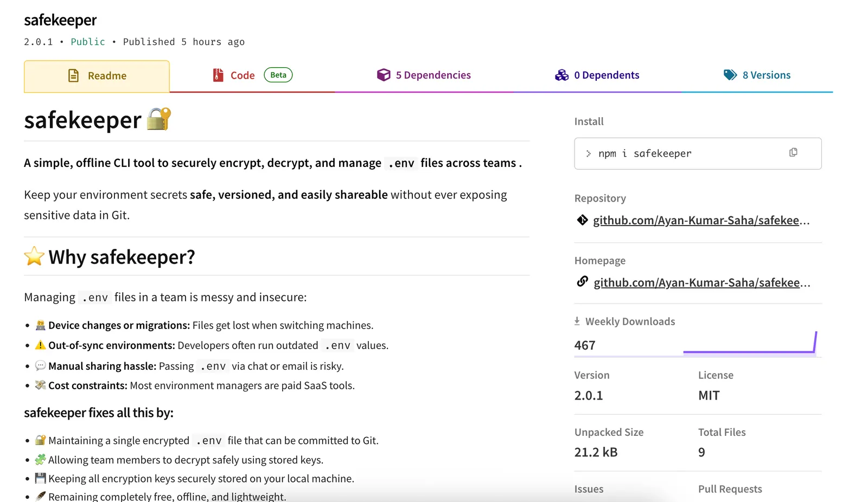This screenshot has width=868, height=502.
Task: Click the 467 weekly downloads value
Action: [585, 345]
